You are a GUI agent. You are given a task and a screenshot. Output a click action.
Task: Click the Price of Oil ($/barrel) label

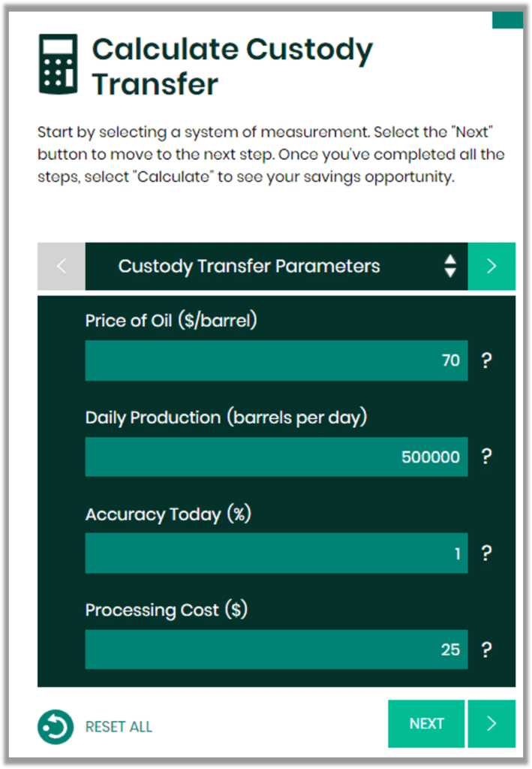(x=171, y=321)
